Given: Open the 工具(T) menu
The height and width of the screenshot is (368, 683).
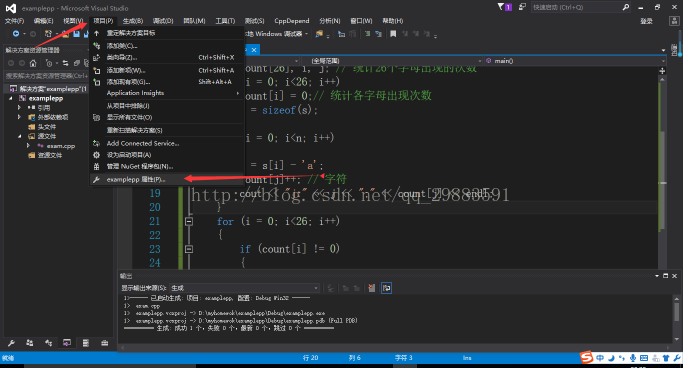Looking at the screenshot, I should [225, 21].
